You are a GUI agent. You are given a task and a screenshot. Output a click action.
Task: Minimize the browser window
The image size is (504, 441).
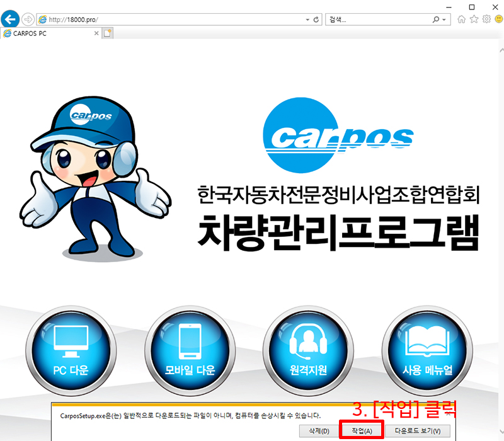pos(449,7)
